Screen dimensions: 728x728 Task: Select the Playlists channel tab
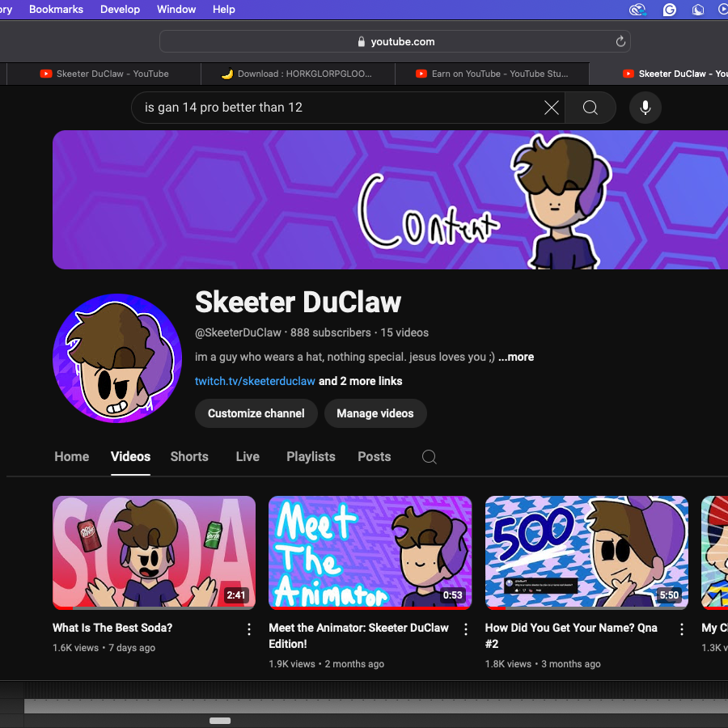(311, 457)
